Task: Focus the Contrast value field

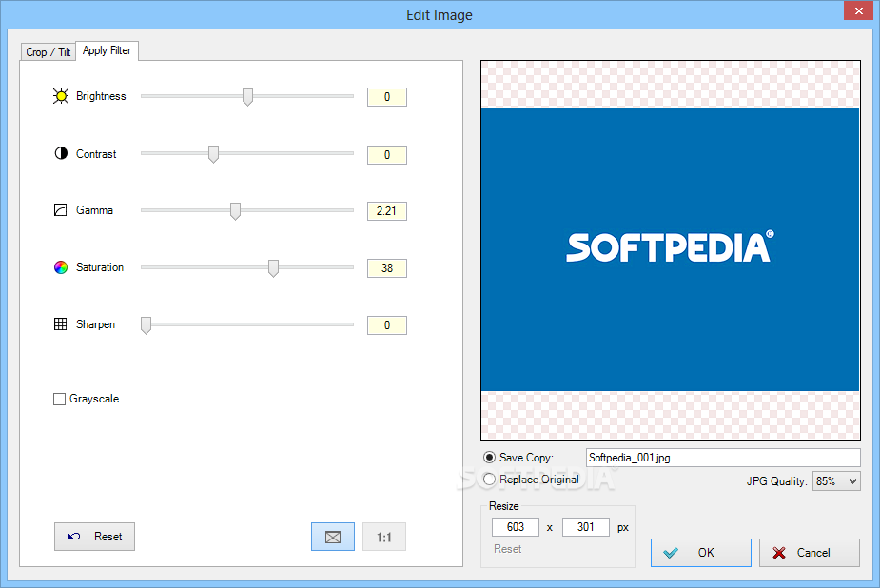Action: (386, 155)
